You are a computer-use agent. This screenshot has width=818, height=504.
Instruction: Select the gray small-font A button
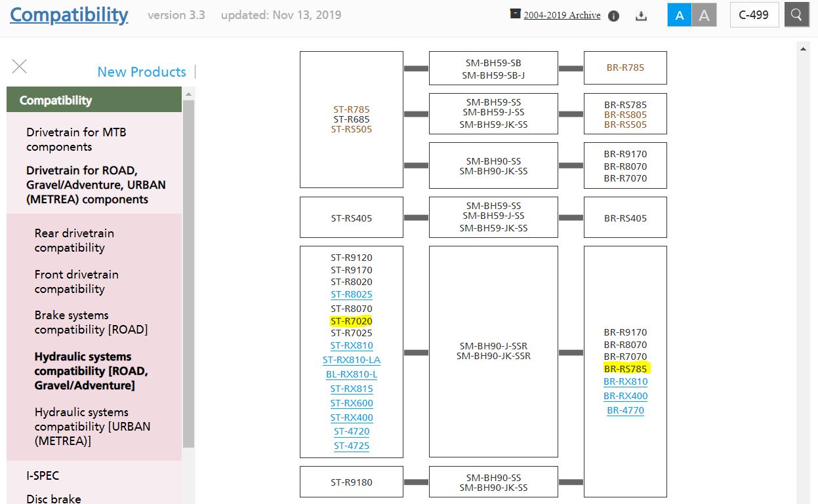tap(704, 15)
